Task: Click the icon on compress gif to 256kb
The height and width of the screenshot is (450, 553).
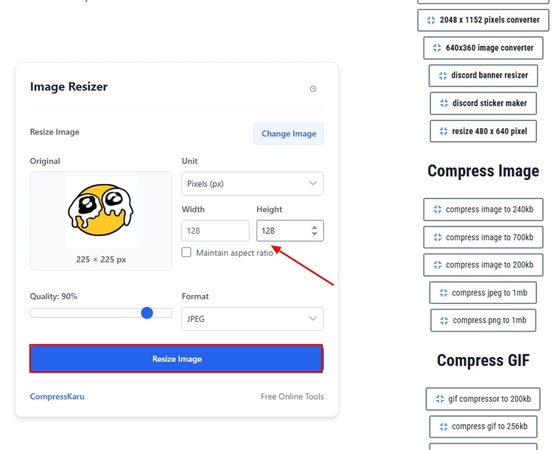Action: click(443, 427)
